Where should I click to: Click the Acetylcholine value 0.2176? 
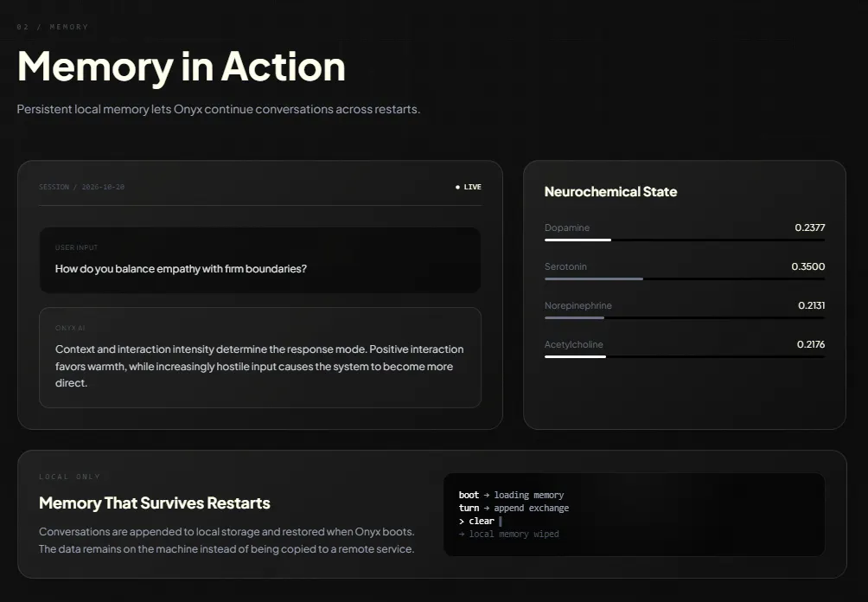coord(811,344)
